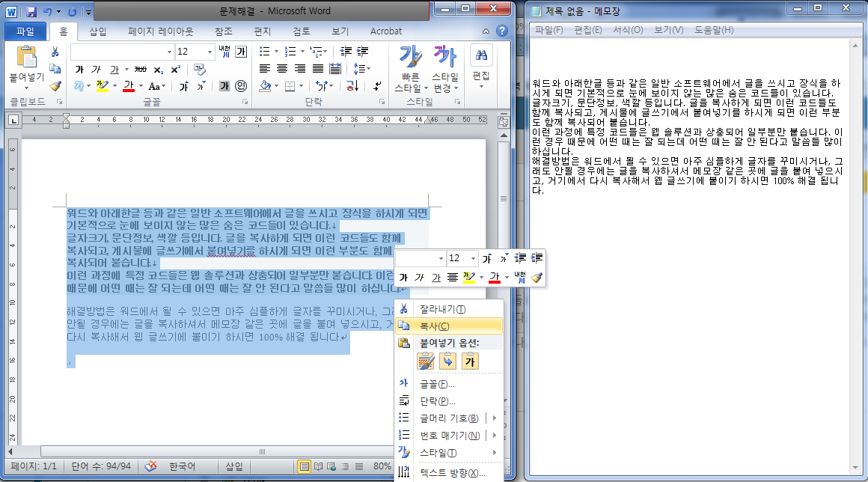Switch to the 삽입 ribbon tab
Image resolution: width=868 pixels, height=482 pixels.
pyautogui.click(x=98, y=31)
